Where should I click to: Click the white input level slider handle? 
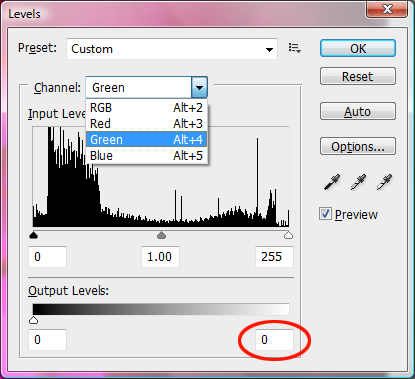tap(288, 235)
